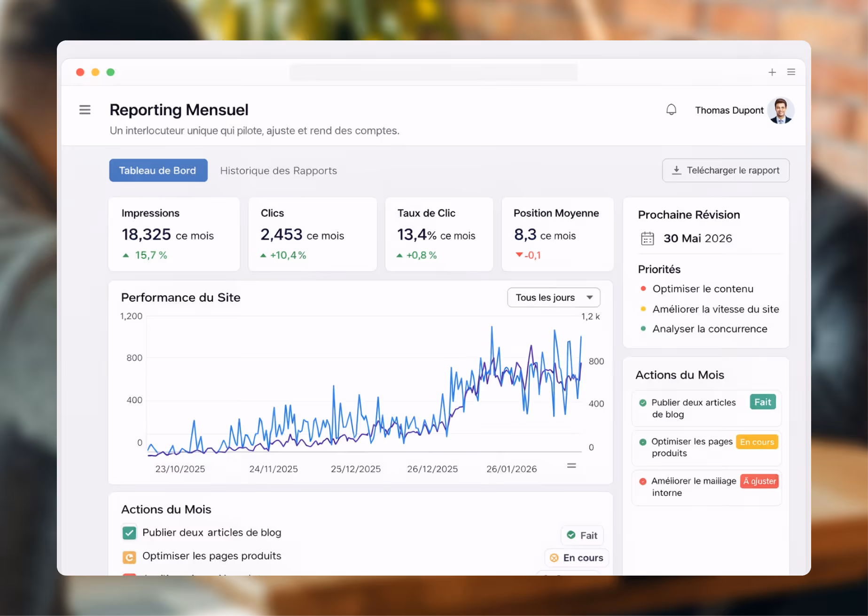Click green status icon for Optimiser les pages card
Viewport: 868px width, 616px height.
[x=642, y=442]
